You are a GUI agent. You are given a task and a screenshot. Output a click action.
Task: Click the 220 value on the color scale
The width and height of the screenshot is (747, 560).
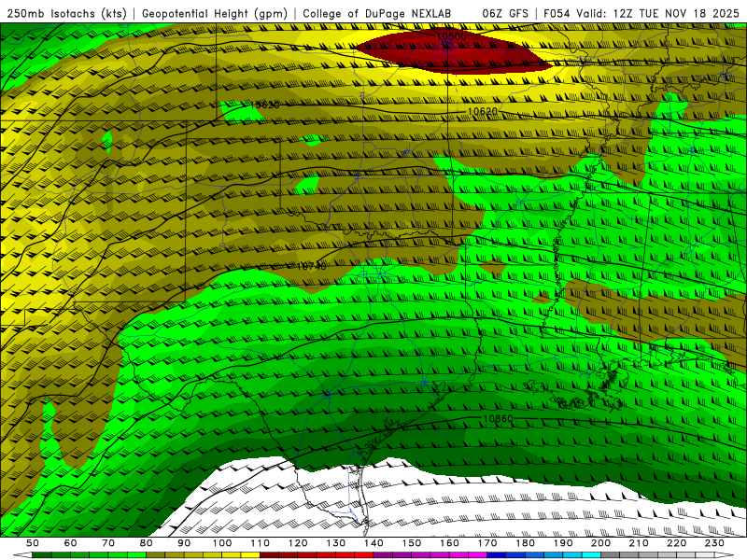tap(676, 543)
